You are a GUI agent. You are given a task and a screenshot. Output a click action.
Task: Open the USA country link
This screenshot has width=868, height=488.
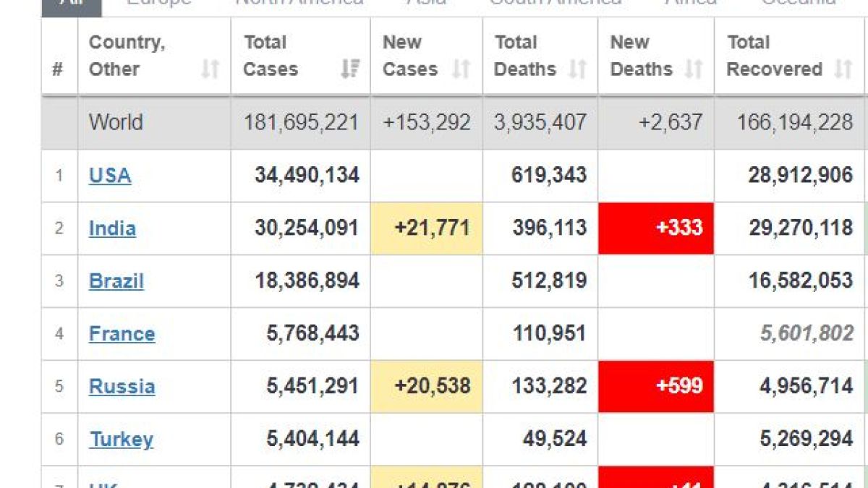click(x=110, y=176)
